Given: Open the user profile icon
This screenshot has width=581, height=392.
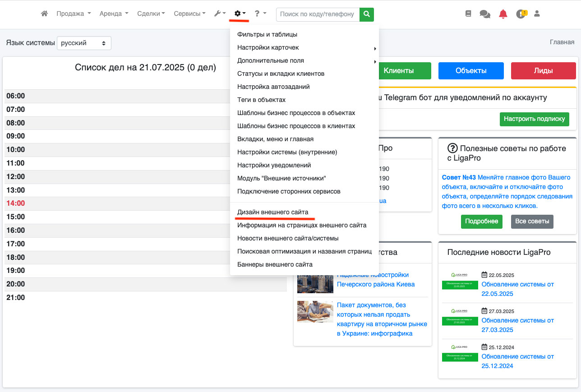Looking at the screenshot, I should (537, 14).
